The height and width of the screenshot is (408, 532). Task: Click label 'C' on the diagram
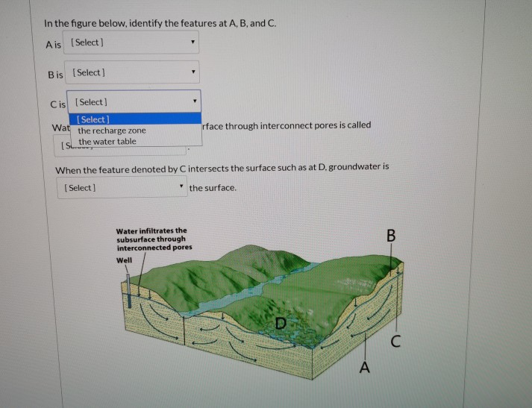coord(395,341)
